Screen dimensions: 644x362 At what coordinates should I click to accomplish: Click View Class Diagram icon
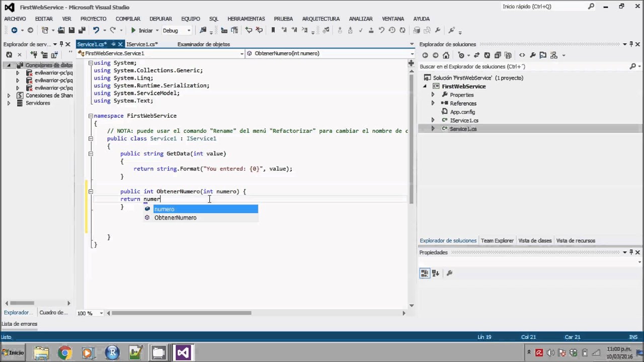(x=554, y=55)
